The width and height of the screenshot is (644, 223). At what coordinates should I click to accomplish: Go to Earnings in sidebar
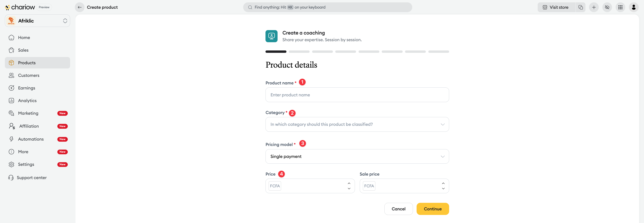(26, 88)
